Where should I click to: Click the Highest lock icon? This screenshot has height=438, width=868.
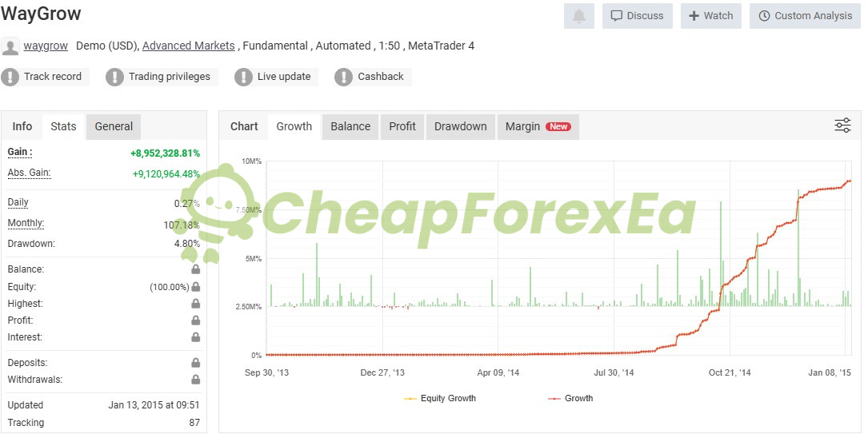195,304
